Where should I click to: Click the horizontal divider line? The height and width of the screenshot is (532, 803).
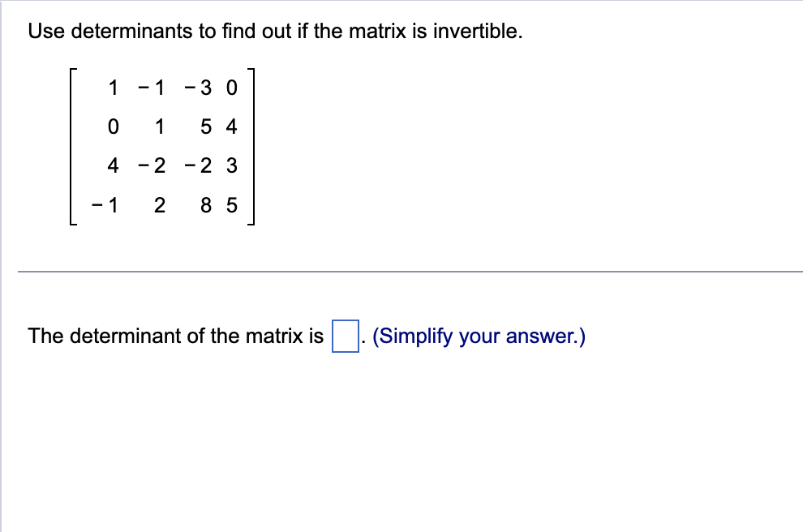tap(401, 271)
